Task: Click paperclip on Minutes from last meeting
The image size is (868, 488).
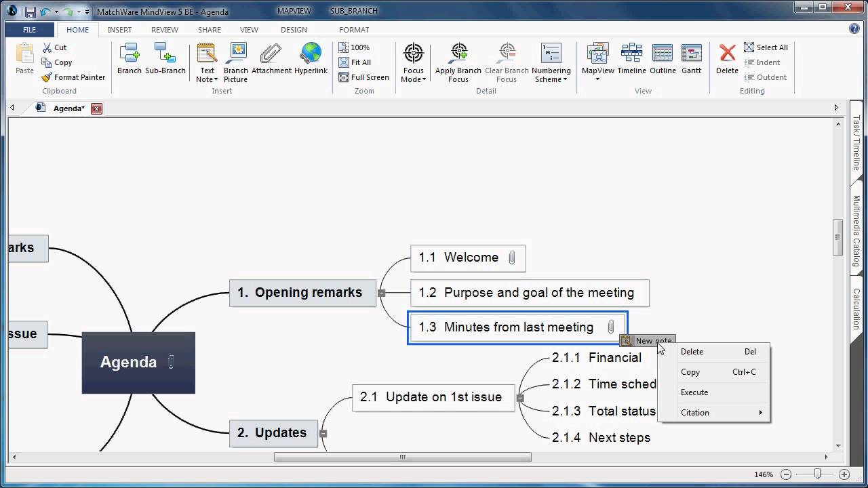Action: tap(610, 327)
